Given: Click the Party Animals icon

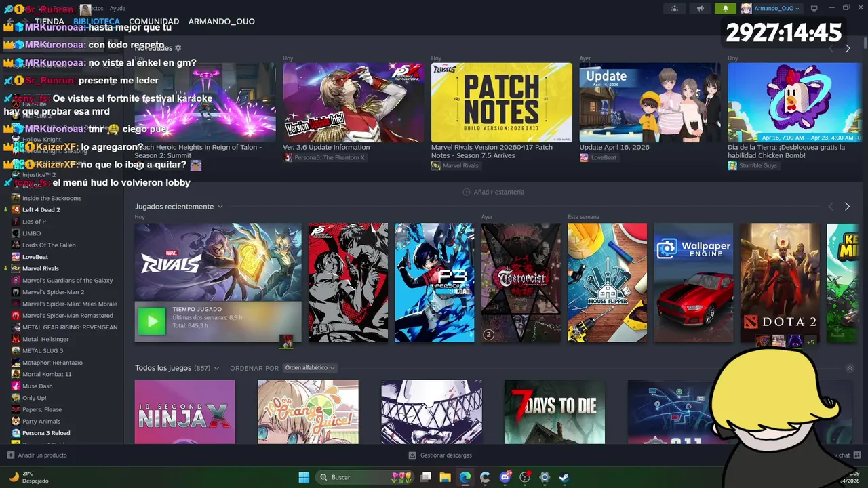Looking at the screenshot, I should click(16, 422).
